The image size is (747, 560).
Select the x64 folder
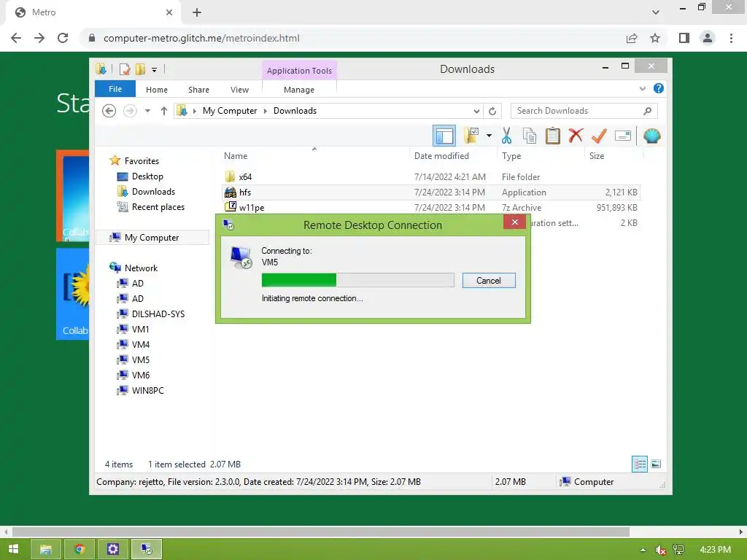click(431, 176)
